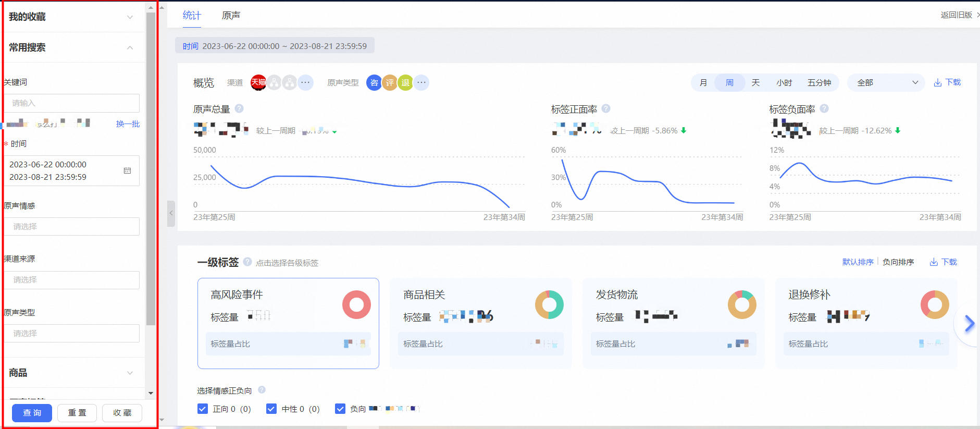
Task: Click 返回旧版 link
Action: (x=960, y=15)
